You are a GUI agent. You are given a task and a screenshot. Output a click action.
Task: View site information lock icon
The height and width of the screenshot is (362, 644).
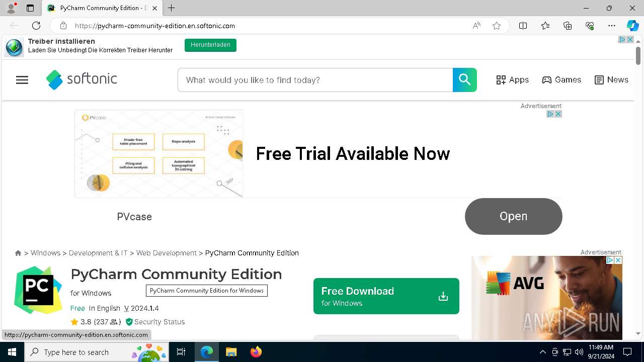pos(63,26)
